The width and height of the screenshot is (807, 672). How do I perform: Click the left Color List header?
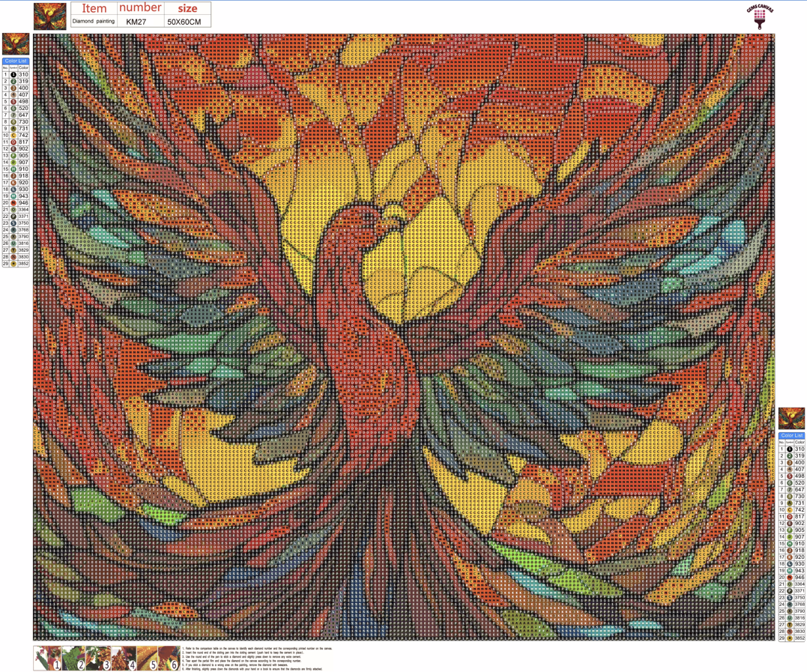tap(16, 61)
